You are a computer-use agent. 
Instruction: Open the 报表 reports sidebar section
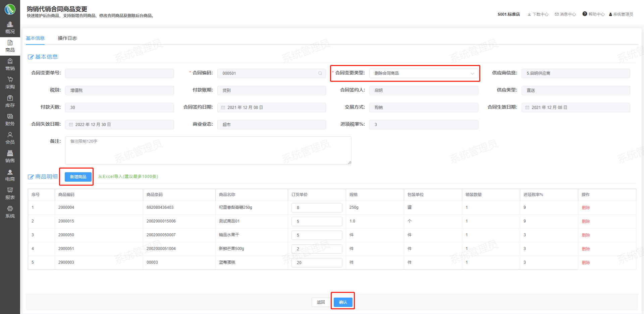point(10,194)
